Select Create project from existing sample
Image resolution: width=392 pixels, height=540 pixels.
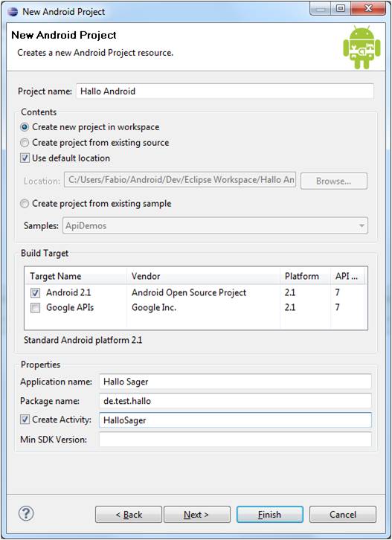point(25,204)
